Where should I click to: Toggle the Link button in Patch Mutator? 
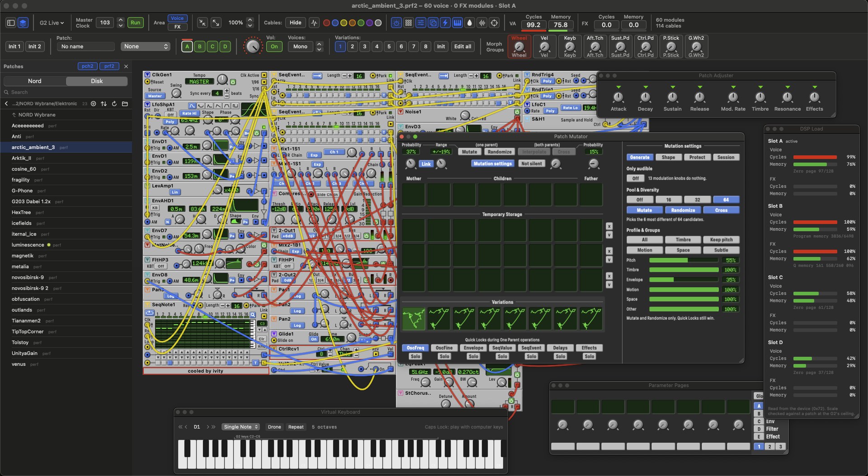point(426,164)
